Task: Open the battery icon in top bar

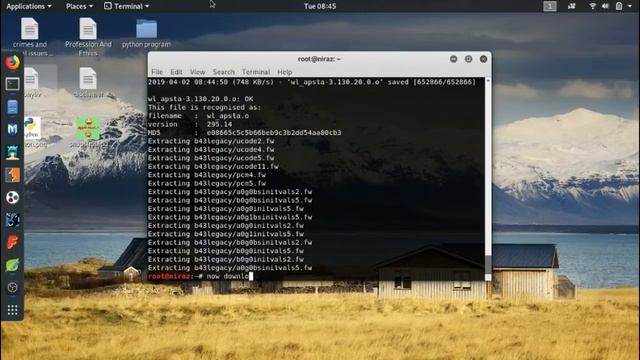Action: coord(619,6)
